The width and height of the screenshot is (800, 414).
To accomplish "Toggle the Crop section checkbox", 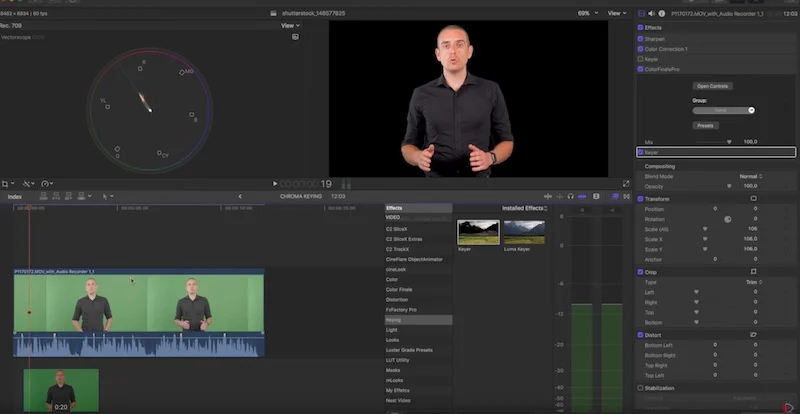I will pos(640,272).
